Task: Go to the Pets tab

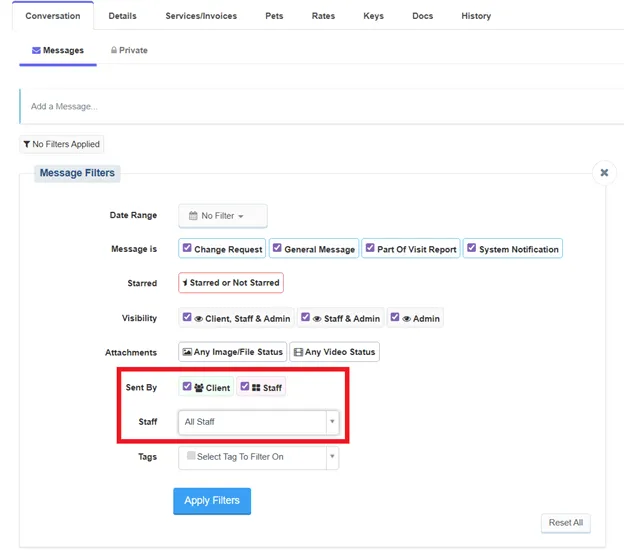Action: [274, 16]
